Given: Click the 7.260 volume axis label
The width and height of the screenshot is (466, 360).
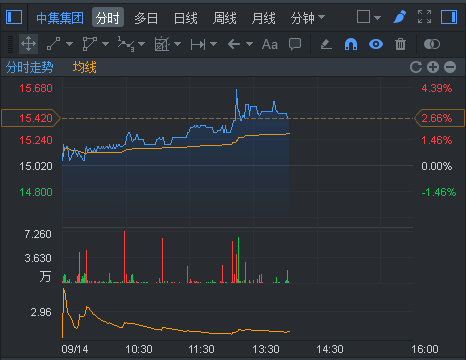Looking at the screenshot, I should click(x=38, y=234).
